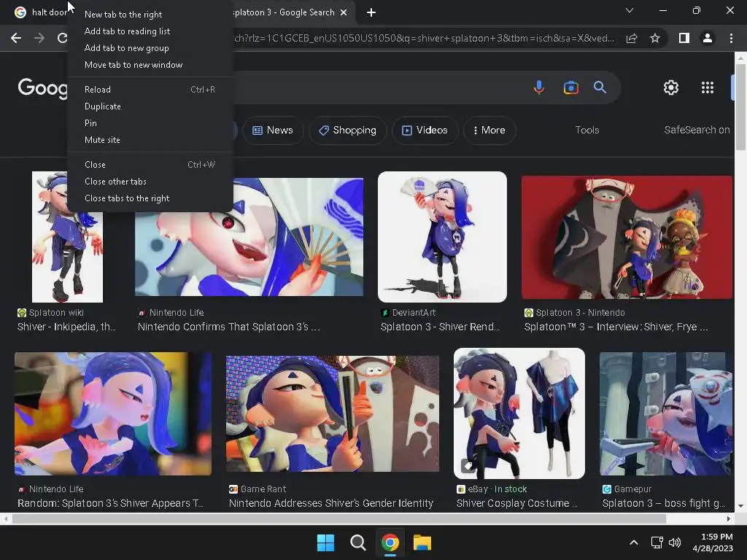Click the reload page icon
Viewport: 747px width, 560px height.
tap(62, 38)
